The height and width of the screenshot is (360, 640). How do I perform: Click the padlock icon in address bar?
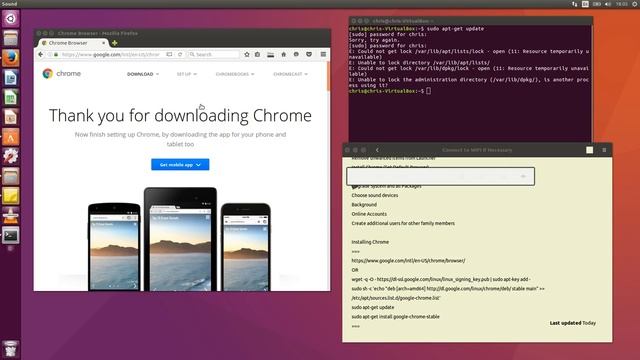tap(56, 54)
